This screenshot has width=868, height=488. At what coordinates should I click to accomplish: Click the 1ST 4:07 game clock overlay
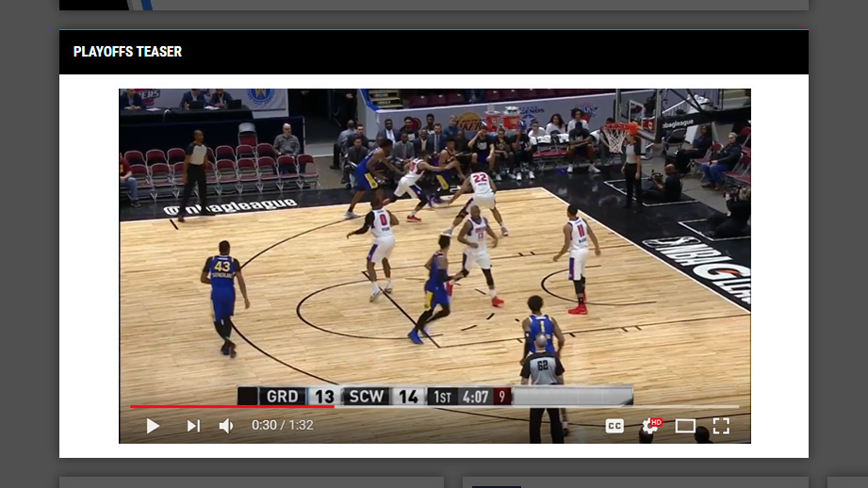pos(460,397)
